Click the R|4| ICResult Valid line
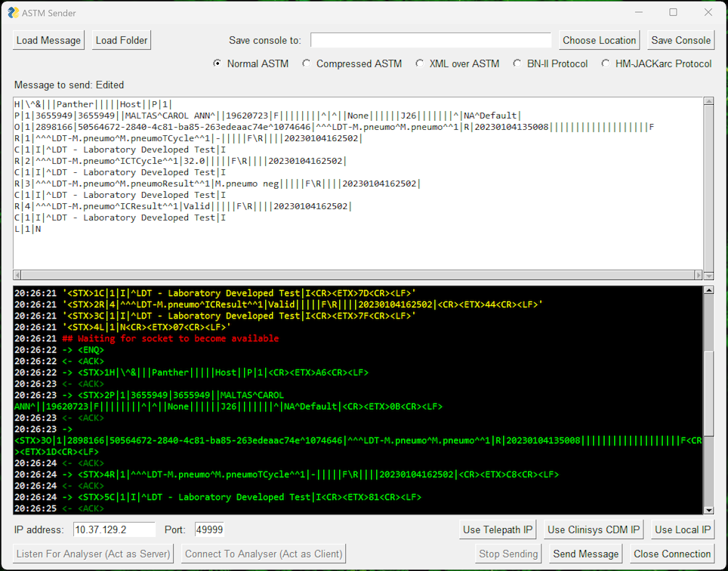This screenshot has height=571, width=728. 183,206
